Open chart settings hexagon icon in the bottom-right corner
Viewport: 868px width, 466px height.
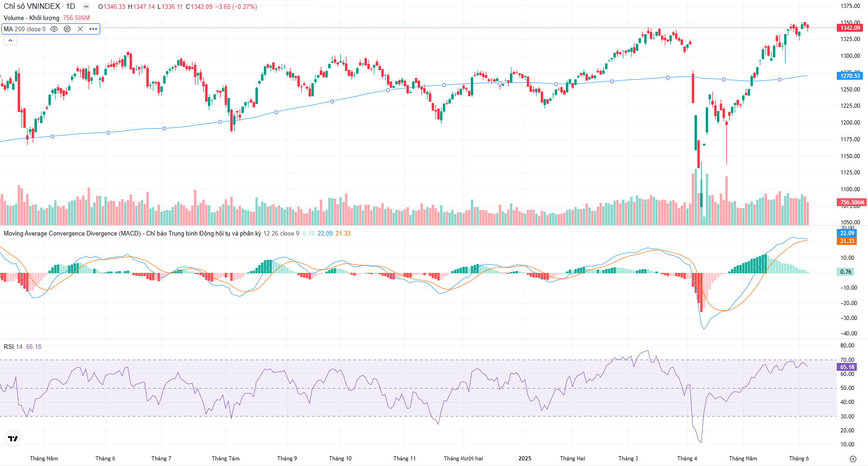pyautogui.click(x=853, y=459)
